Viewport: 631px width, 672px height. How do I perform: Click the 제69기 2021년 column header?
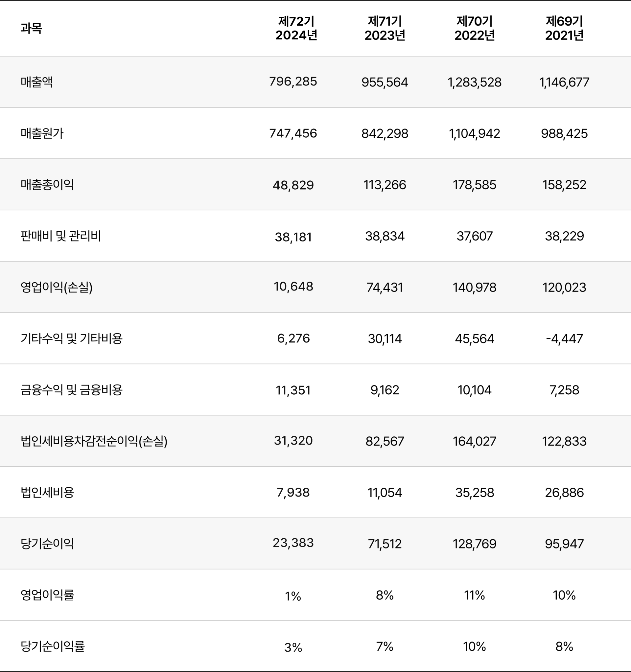click(564, 28)
